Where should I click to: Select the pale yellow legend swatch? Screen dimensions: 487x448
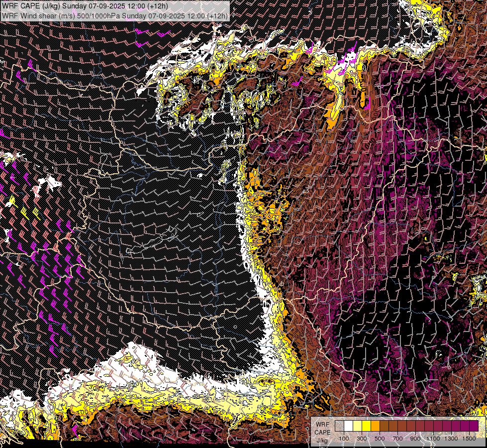[x=358, y=426]
